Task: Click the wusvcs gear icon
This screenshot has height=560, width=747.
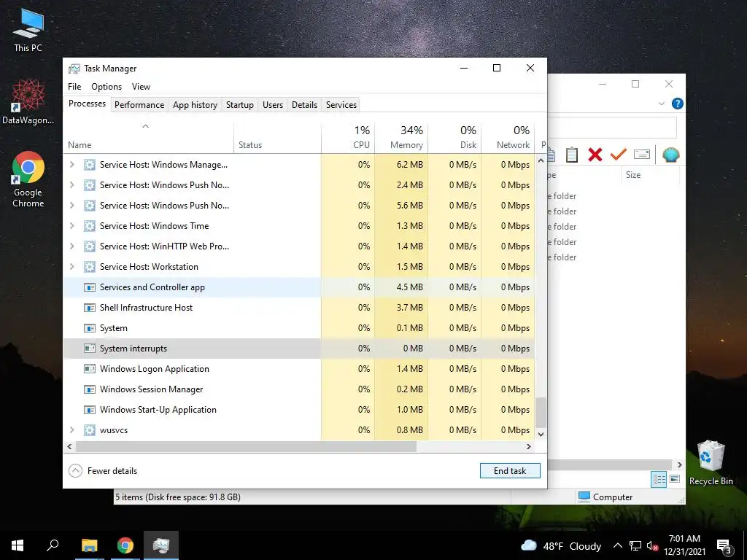Action: (x=90, y=430)
